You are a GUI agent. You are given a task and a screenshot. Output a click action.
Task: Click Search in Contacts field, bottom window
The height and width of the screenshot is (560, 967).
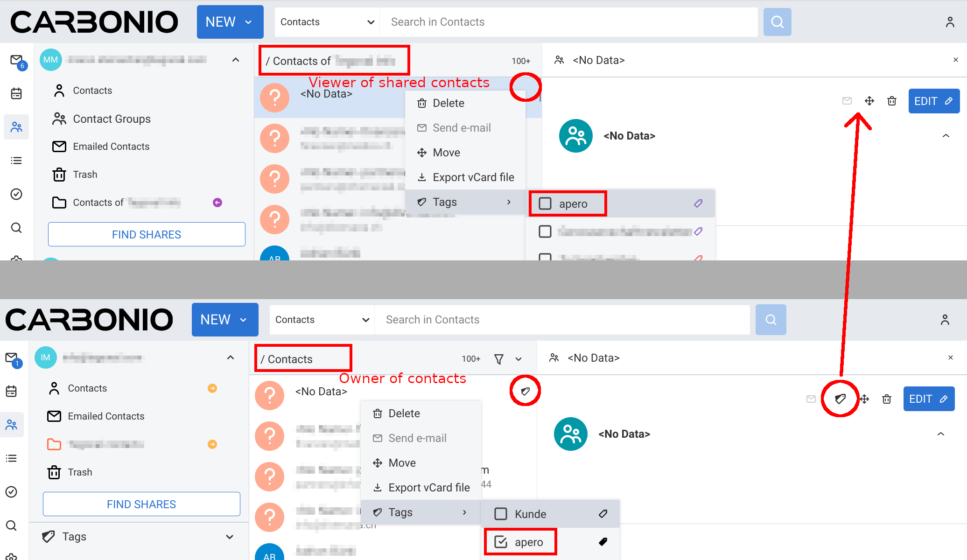click(x=562, y=320)
